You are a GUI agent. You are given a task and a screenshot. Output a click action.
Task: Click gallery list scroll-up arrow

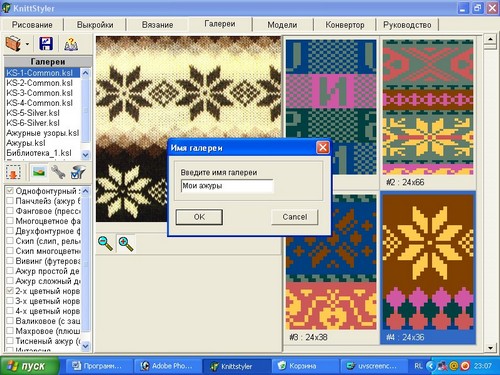(x=86, y=73)
